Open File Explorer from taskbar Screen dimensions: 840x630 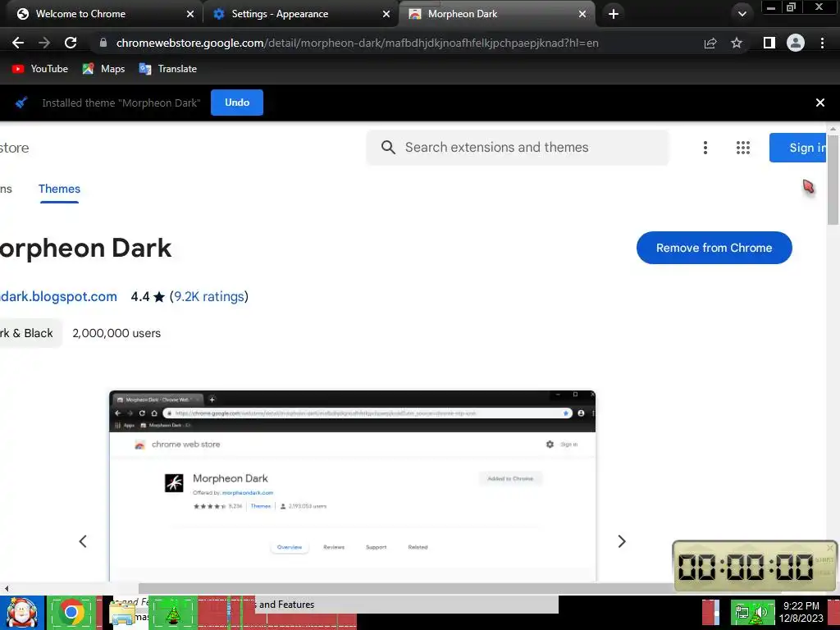click(x=123, y=613)
